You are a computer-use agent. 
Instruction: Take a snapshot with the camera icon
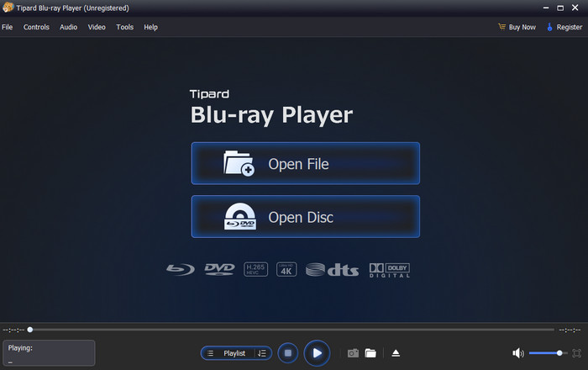353,353
